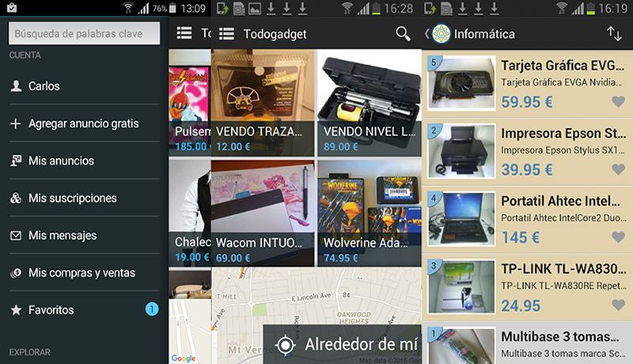633x364 pixels.
Task: Select Agregar anuncio gratis
Action: [x=84, y=123]
